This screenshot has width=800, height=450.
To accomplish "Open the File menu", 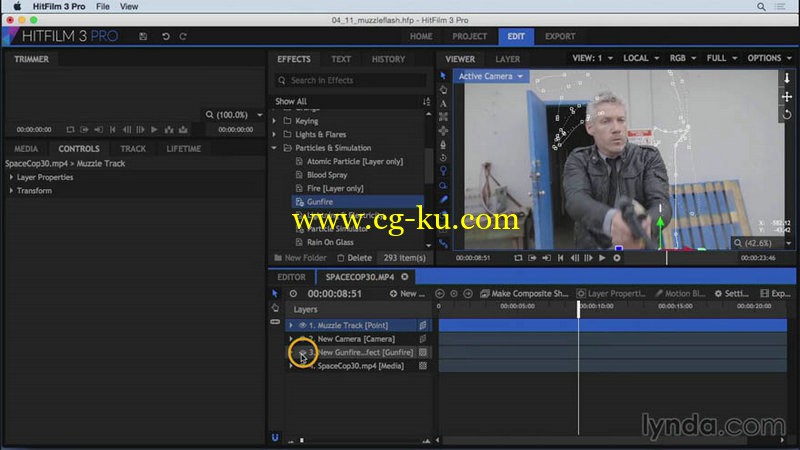I will coord(103,7).
